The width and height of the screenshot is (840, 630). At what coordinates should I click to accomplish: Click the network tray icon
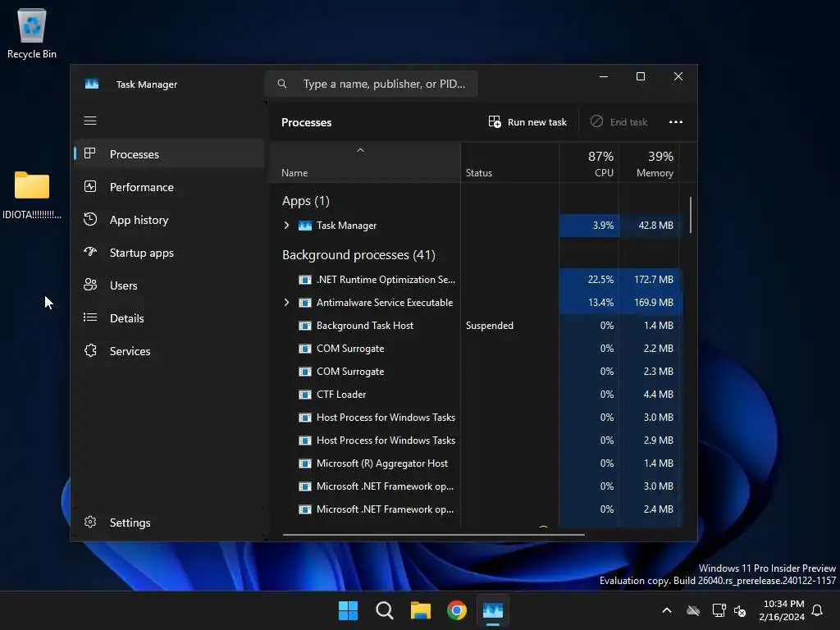[719, 610]
